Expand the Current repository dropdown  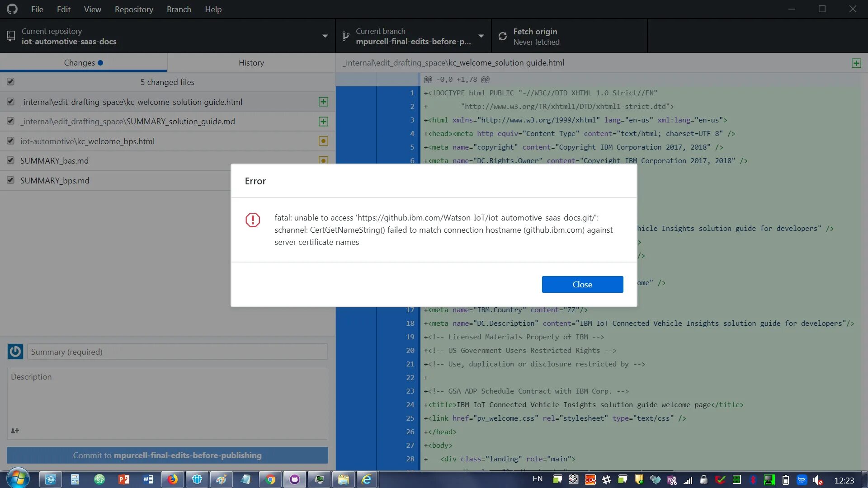167,36
